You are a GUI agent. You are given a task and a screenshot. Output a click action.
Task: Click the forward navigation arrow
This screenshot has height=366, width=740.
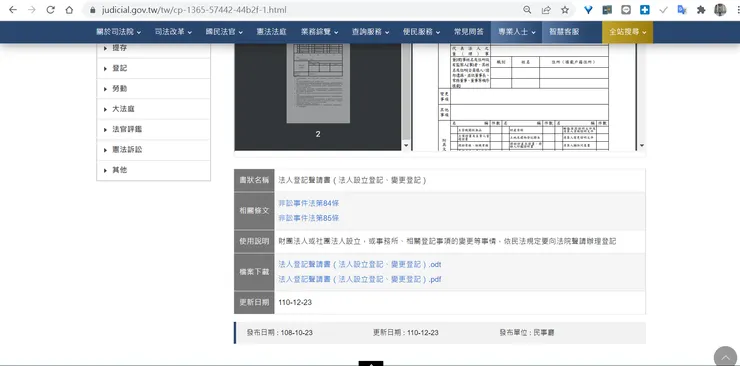tap(32, 10)
